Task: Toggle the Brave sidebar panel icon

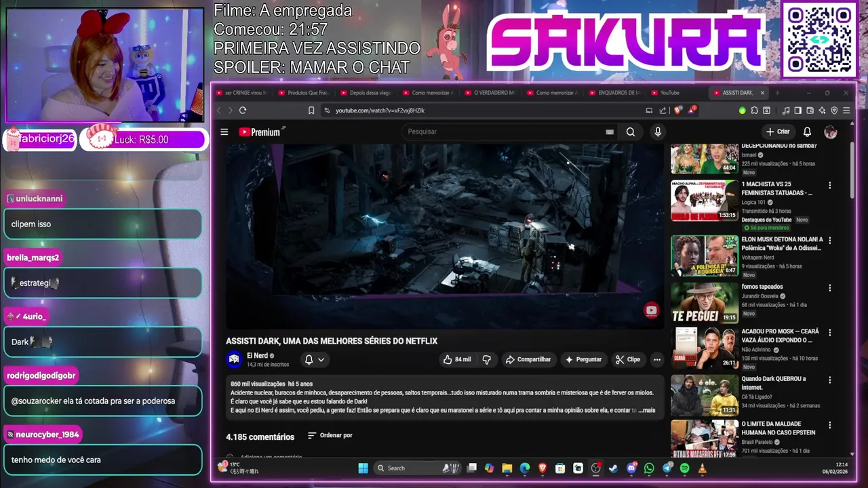Action: 798,110
